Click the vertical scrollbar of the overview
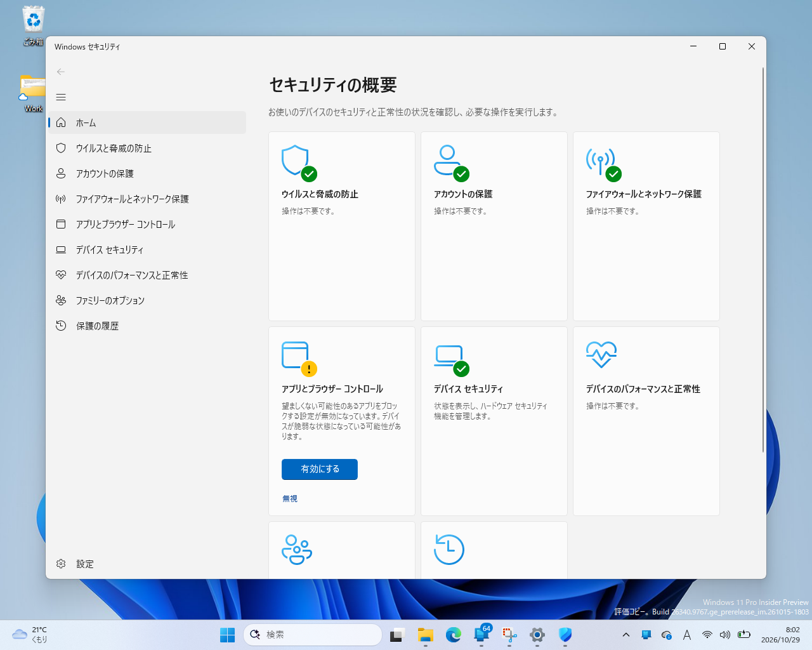Viewport: 812px width, 650px height. coord(763,260)
